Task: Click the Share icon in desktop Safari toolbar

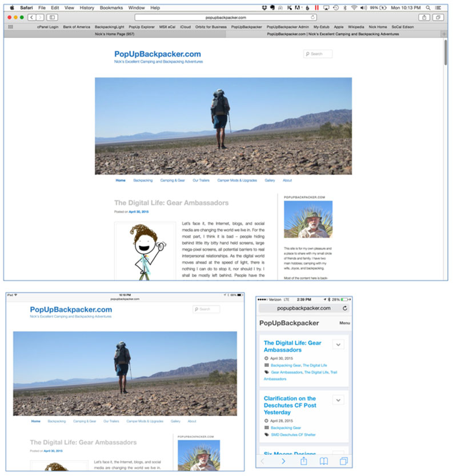Action: tap(424, 17)
